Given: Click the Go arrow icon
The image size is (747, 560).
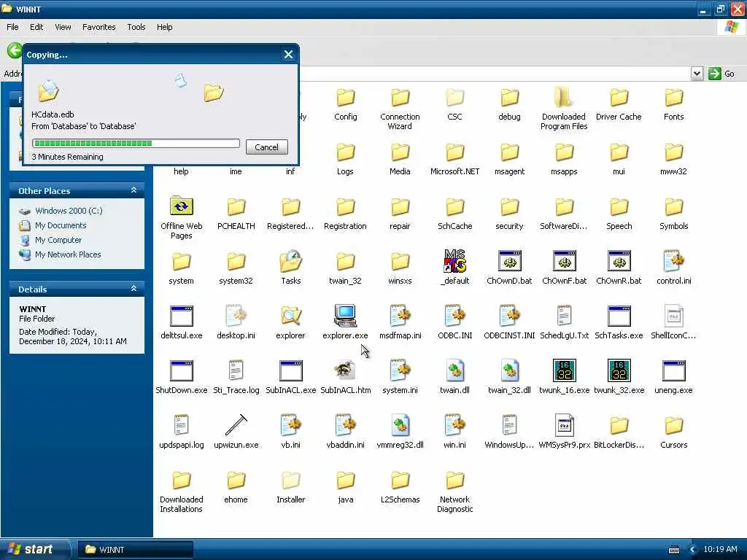Looking at the screenshot, I should pyautogui.click(x=714, y=74).
